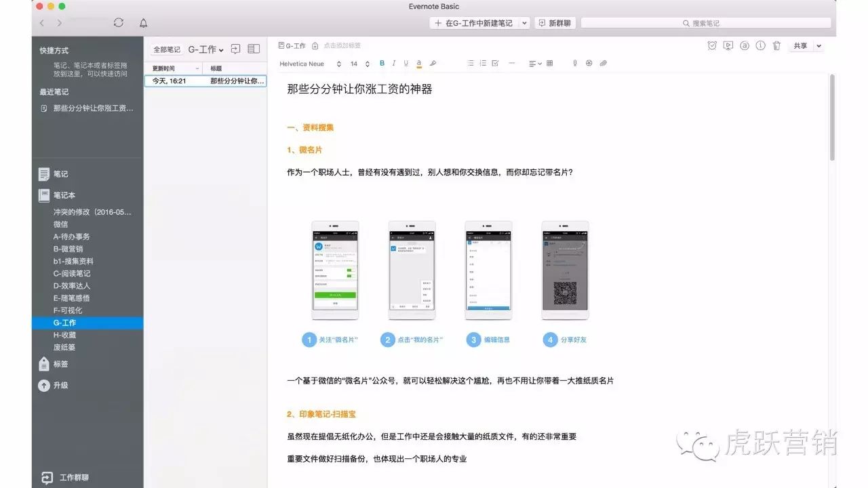Go forward with the right arrow
Screen dimensions: 868x488
tap(60, 23)
